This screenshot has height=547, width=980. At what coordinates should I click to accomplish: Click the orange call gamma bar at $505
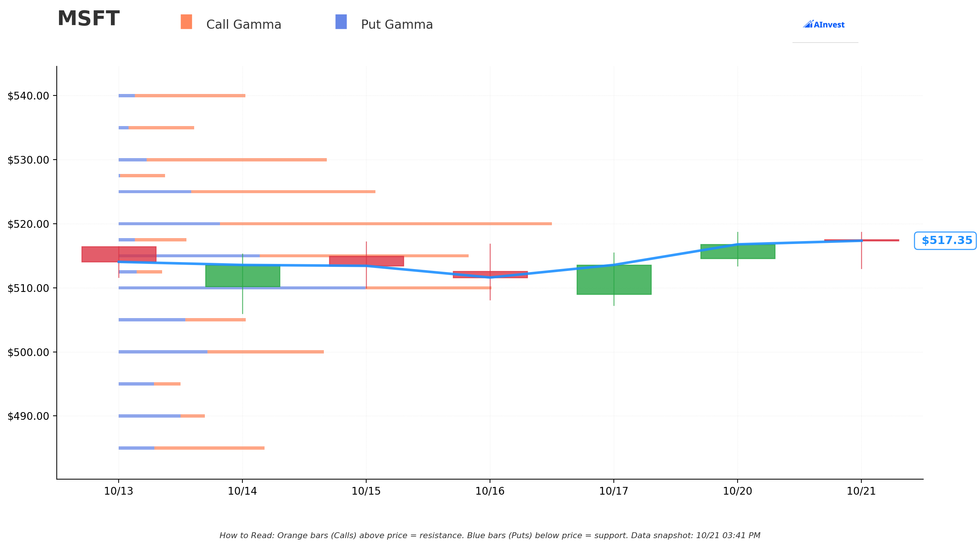(216, 320)
